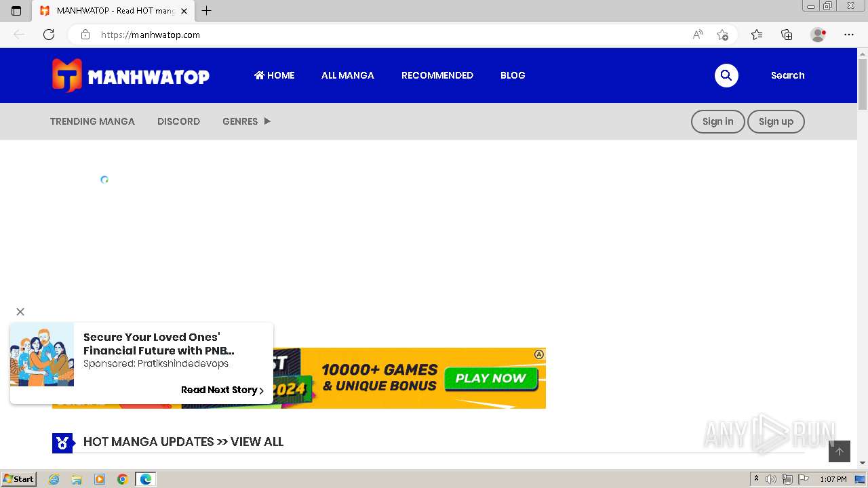Click the AdChoices icon on banner

[x=539, y=354]
